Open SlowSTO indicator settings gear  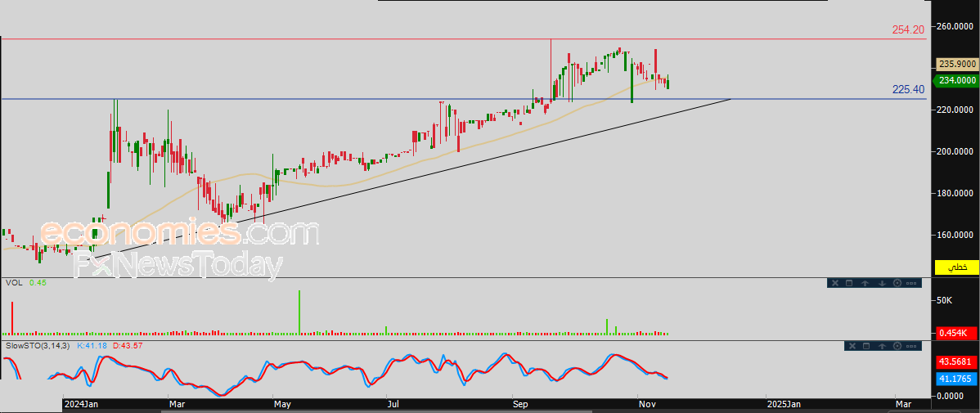point(897,346)
